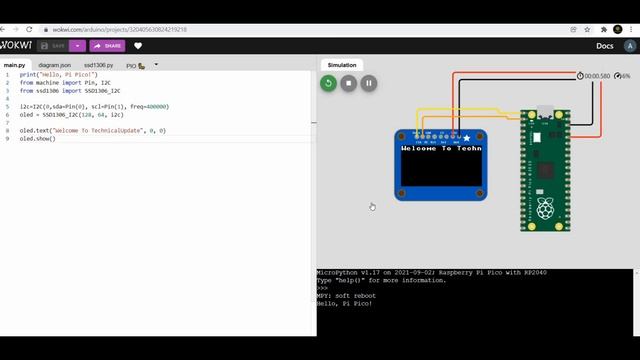This screenshot has width=640, height=360.
Task: Click the terminal '>>>' prompt line
Action: click(322, 288)
